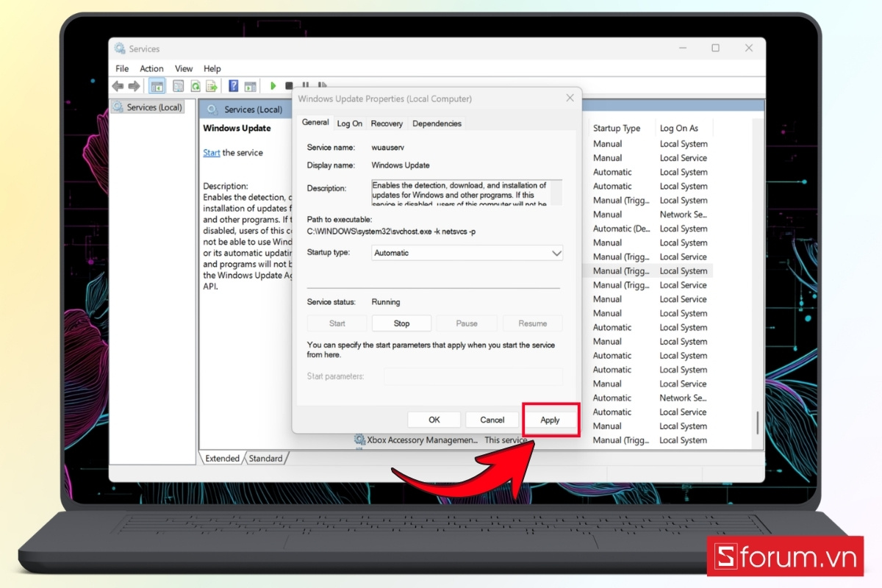Image resolution: width=882 pixels, height=588 pixels.
Task: Open Properties from the Services toolbar icon
Action: point(178,86)
